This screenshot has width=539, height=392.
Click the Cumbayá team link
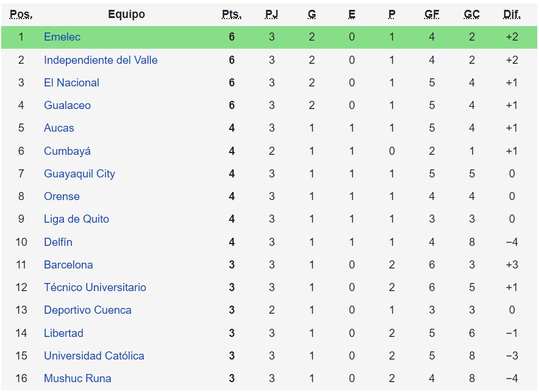tap(67, 151)
